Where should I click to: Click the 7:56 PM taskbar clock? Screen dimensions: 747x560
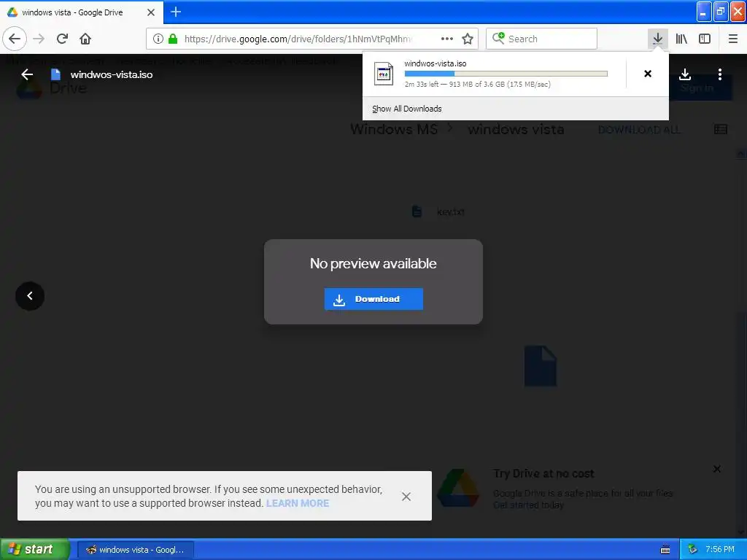[719, 550]
